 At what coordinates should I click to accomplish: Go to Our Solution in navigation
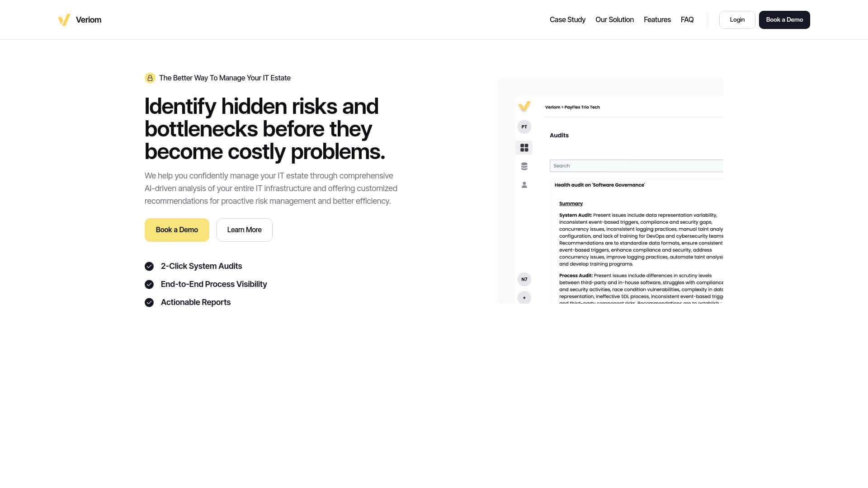pyautogui.click(x=614, y=20)
